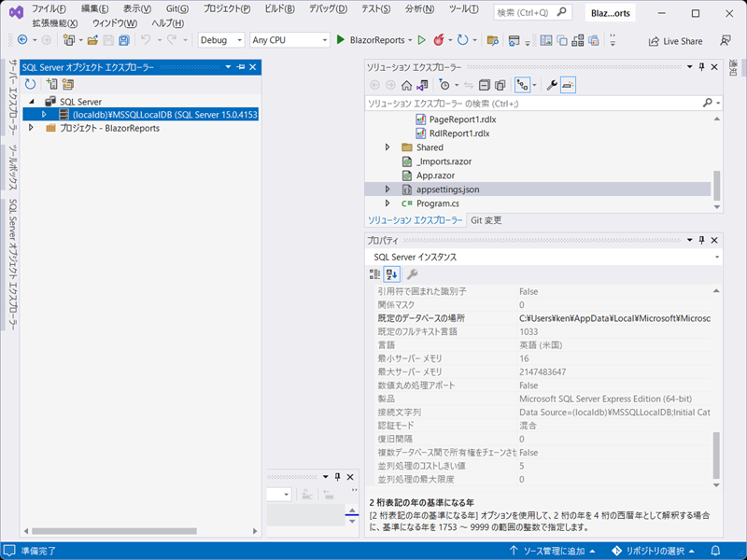Click the undo arrow icon

coord(147,40)
